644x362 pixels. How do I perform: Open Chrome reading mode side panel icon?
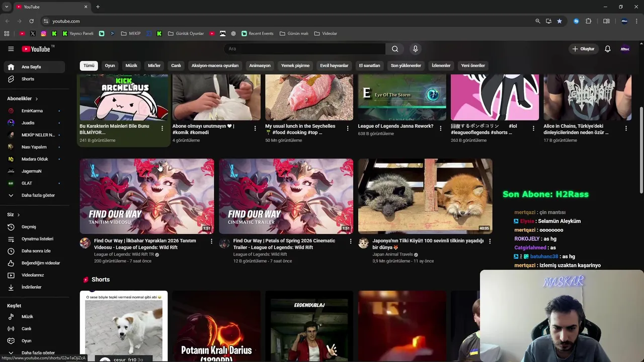click(x=606, y=21)
